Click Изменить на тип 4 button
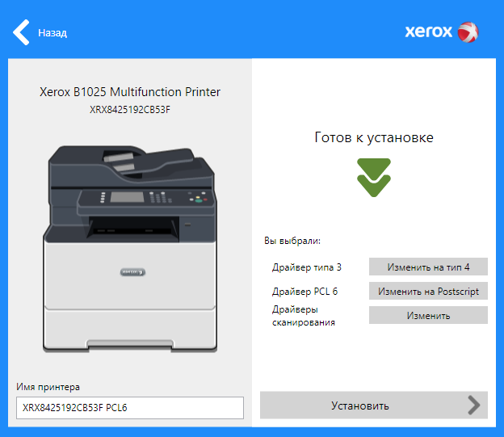This screenshot has height=437, width=504. point(428,267)
